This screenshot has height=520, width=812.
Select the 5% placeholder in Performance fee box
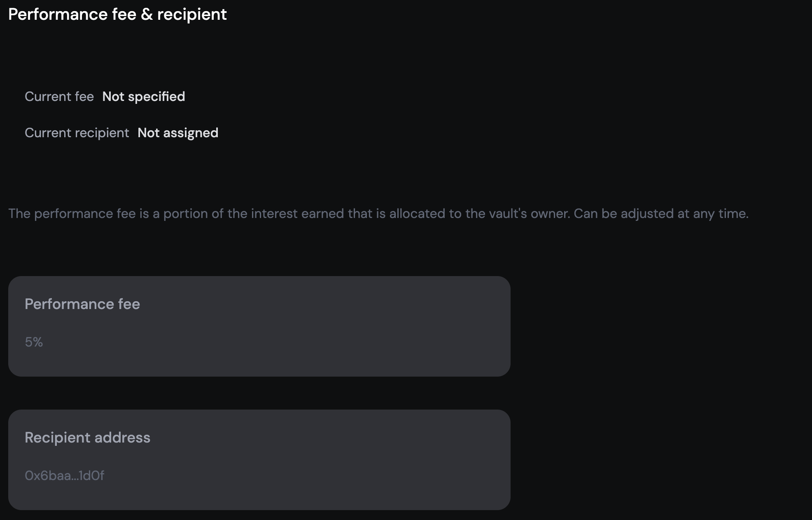34,342
